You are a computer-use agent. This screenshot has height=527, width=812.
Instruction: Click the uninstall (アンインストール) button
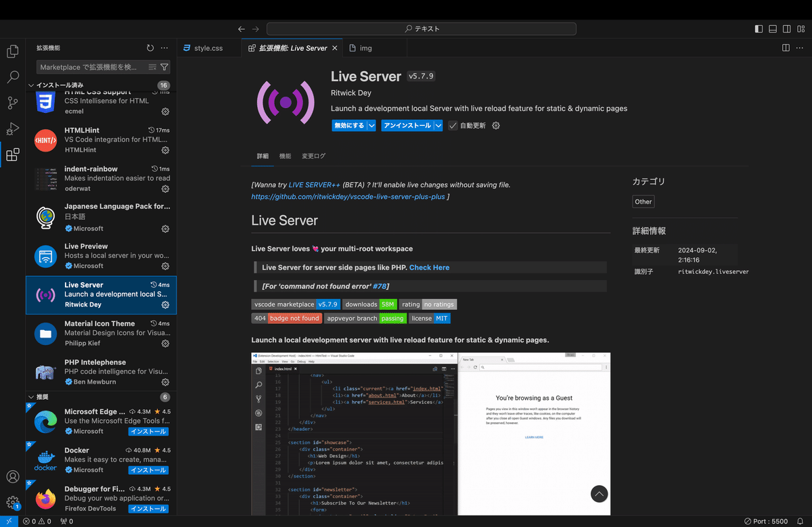[x=407, y=126]
